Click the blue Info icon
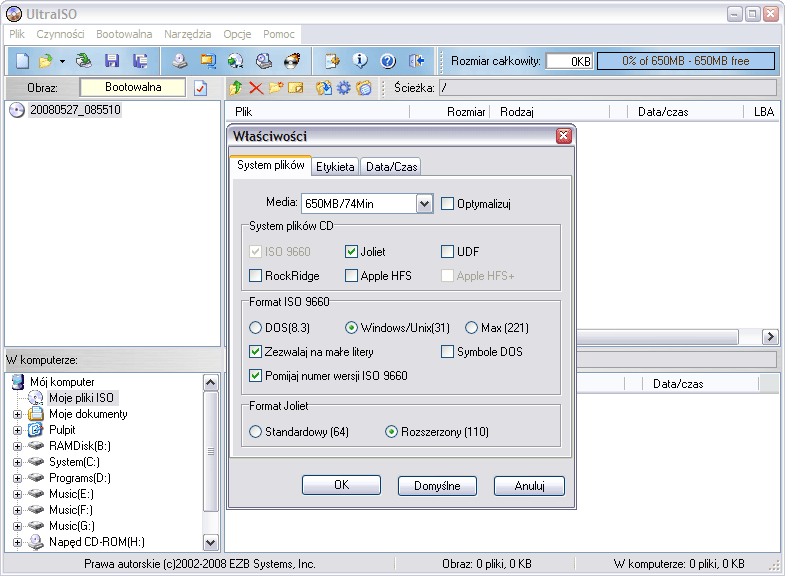The height and width of the screenshot is (576, 785). 360,61
